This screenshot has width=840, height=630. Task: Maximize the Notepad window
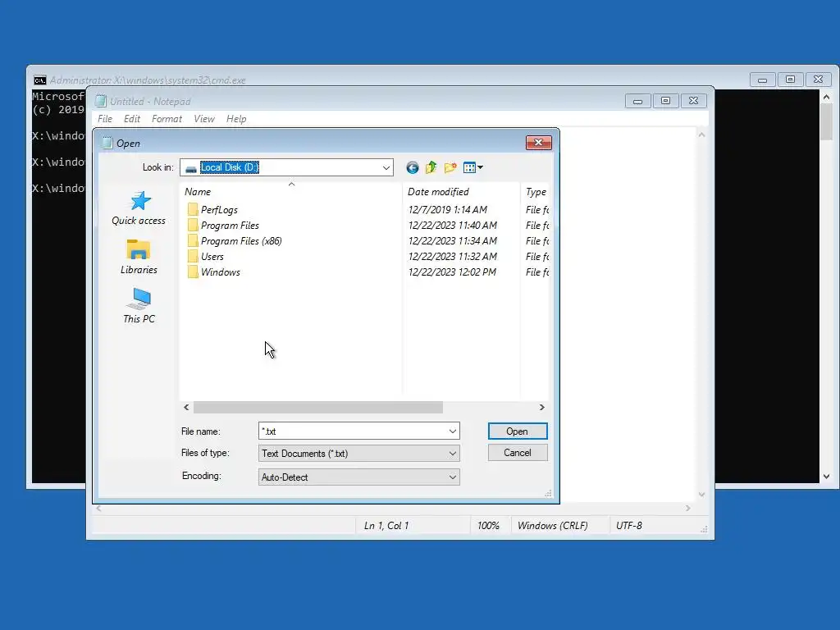(x=665, y=101)
